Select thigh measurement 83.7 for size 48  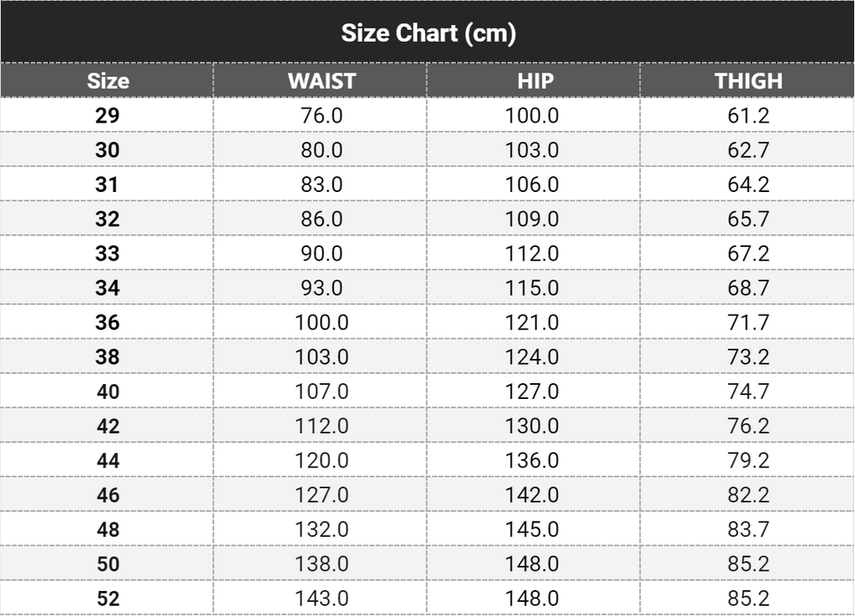[x=748, y=529]
